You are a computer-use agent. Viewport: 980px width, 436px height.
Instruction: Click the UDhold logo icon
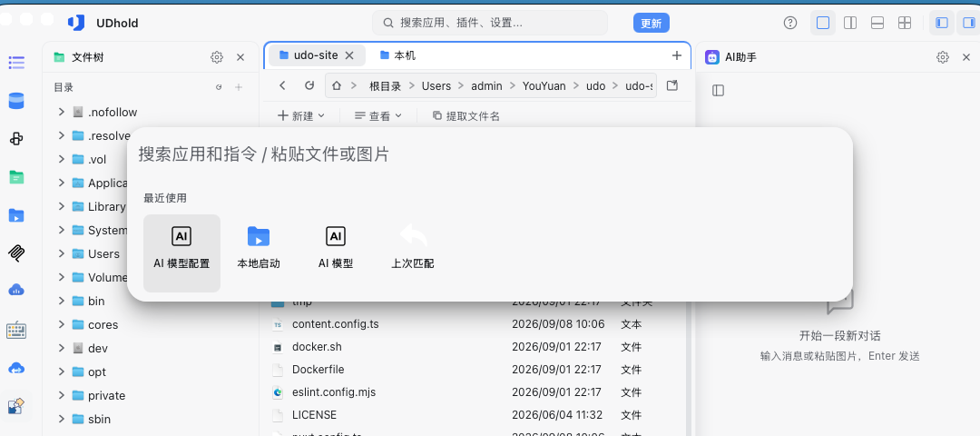76,23
